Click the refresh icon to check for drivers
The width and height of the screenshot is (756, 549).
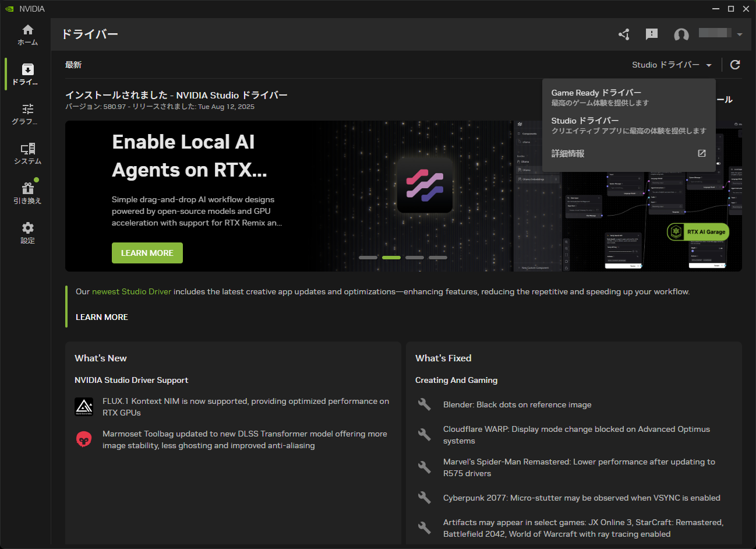735,65
